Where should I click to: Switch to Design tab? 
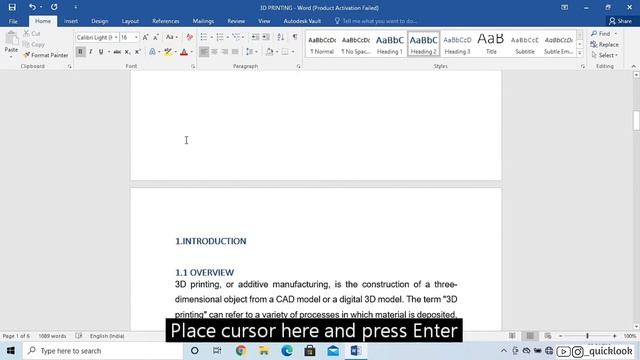(x=100, y=21)
